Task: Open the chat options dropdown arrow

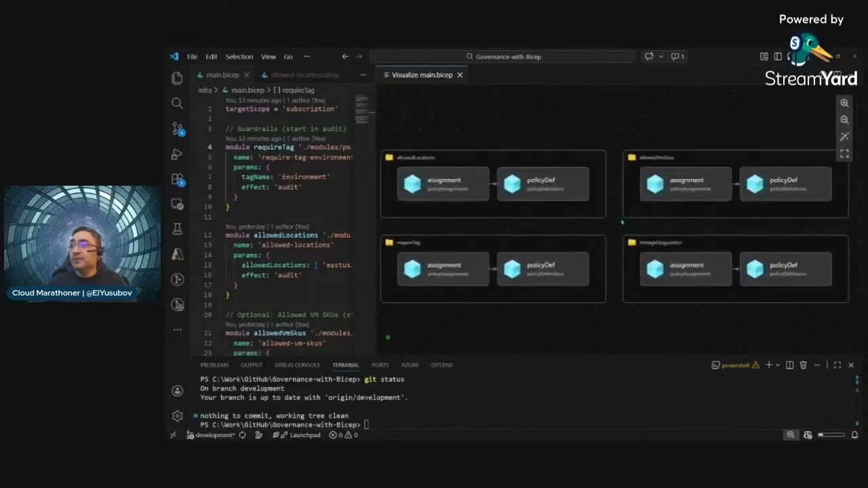Action: [x=661, y=56]
